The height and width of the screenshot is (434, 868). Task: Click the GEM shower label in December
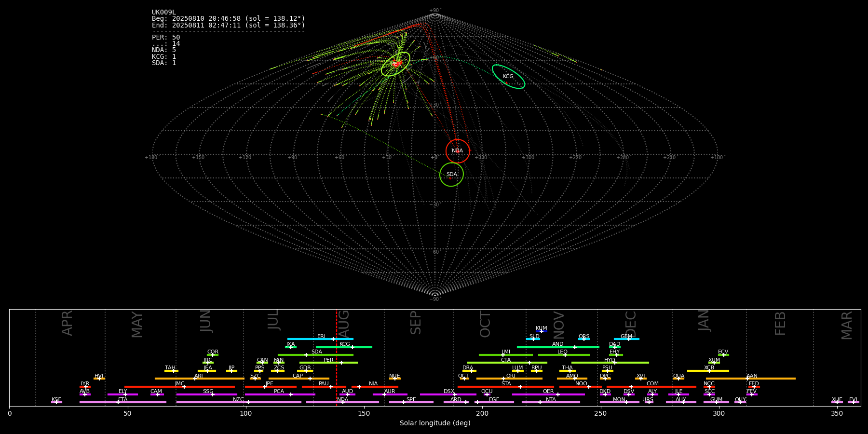pos(626,337)
